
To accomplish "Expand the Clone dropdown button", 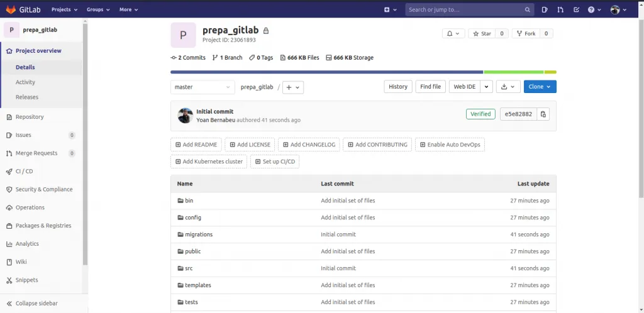I will [x=540, y=87].
